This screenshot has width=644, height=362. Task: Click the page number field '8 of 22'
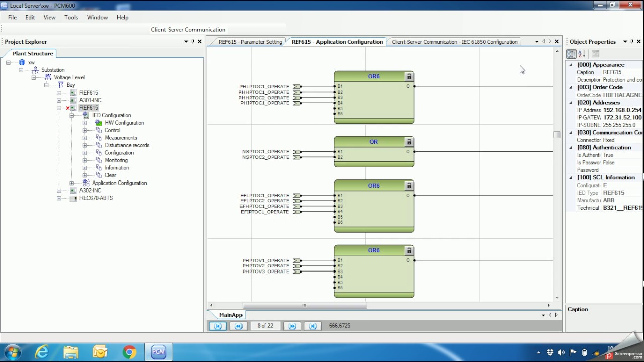[265, 326]
